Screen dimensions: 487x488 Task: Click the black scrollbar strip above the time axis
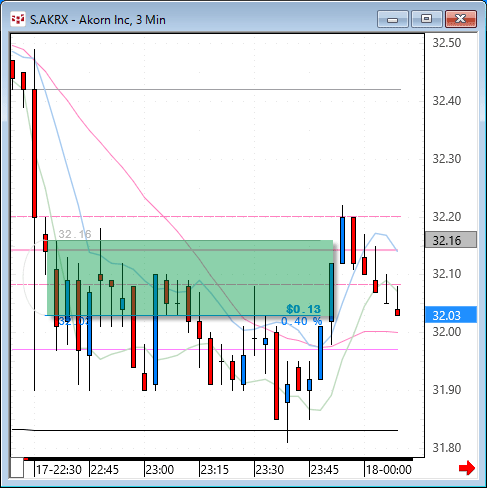point(218,459)
